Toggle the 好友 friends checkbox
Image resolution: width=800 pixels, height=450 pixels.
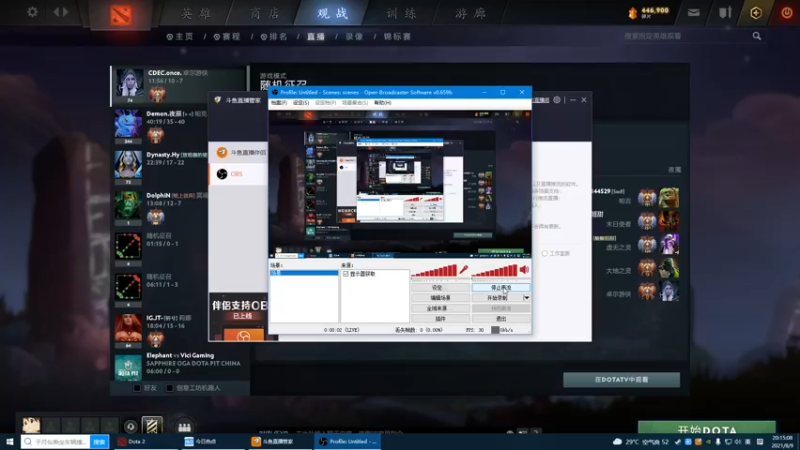(x=137, y=388)
